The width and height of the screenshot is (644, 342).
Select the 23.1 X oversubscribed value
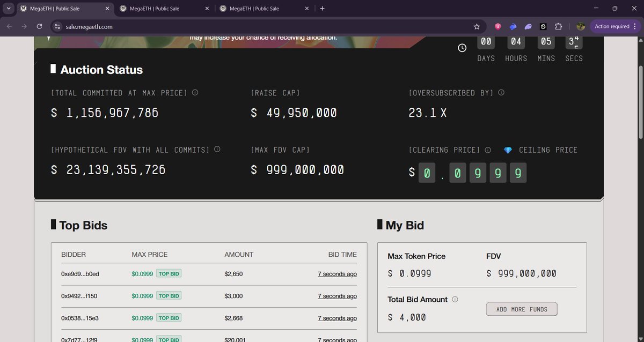(428, 113)
